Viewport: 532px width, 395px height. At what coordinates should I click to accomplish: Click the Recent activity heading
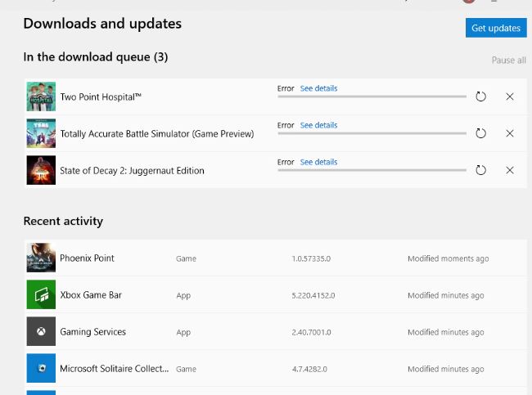(63, 222)
